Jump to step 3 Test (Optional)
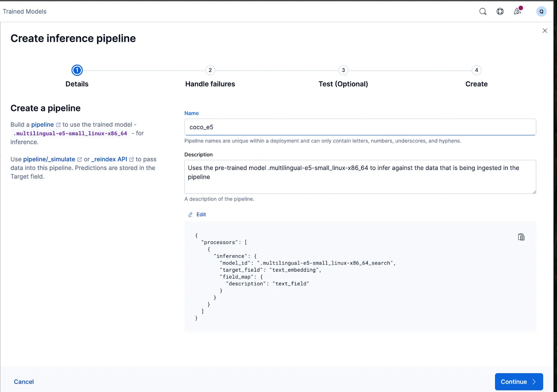This screenshot has width=557, height=392. coord(343,70)
